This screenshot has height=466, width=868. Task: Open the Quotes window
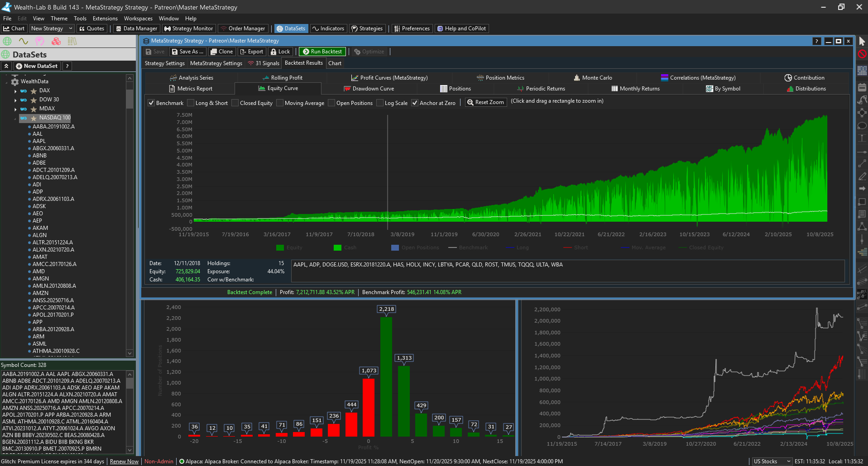pyautogui.click(x=92, y=28)
